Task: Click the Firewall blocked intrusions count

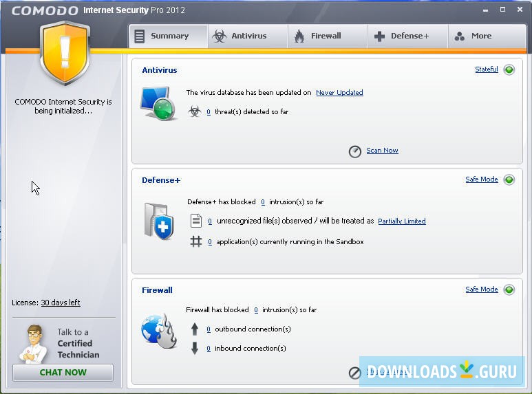Action: 256,310
